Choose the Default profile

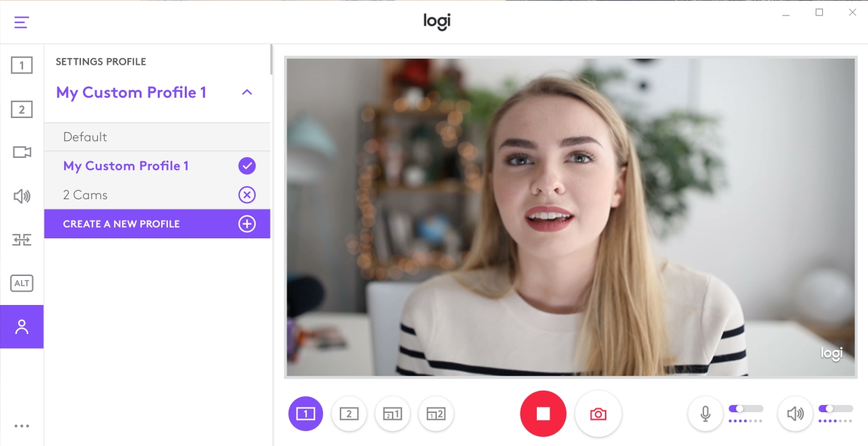(85, 137)
